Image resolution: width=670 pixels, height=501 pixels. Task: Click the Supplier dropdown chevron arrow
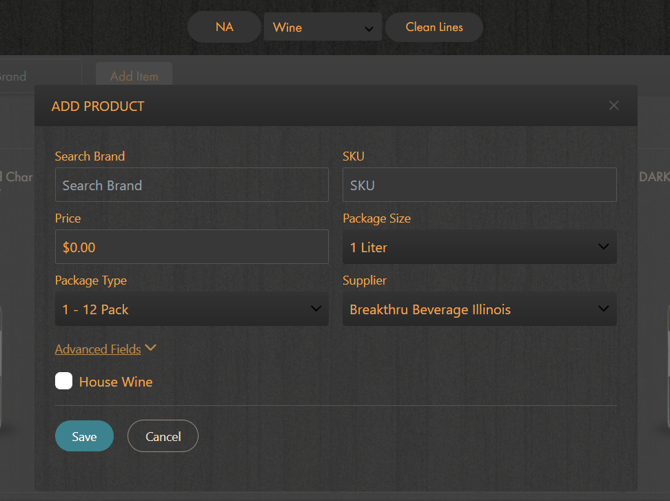tap(603, 309)
